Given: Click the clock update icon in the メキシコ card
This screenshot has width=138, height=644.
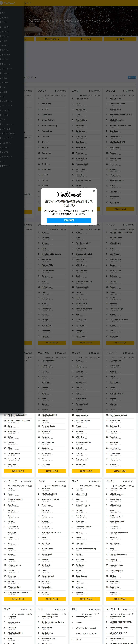Looking at the screenshot, I should click(x=124, y=91).
